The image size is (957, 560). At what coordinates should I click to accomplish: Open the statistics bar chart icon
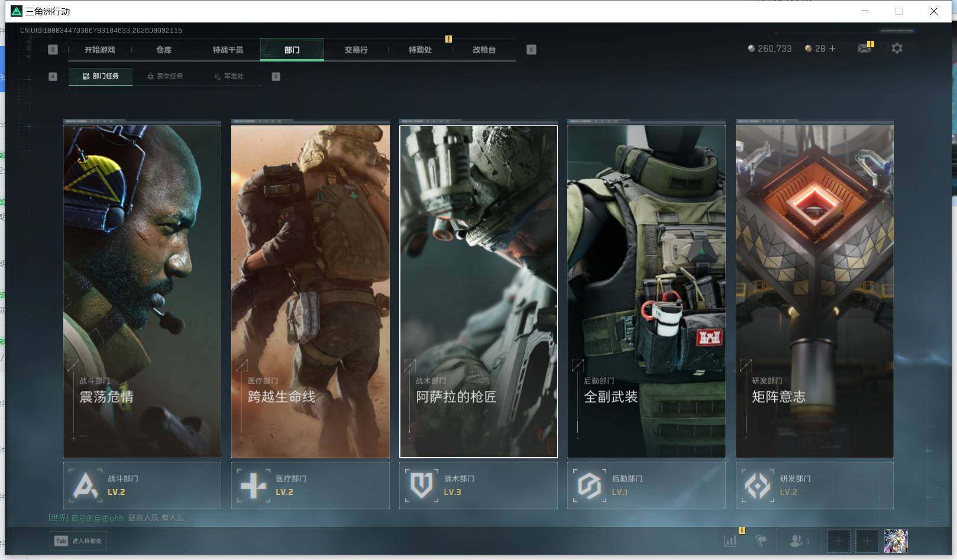click(x=730, y=540)
